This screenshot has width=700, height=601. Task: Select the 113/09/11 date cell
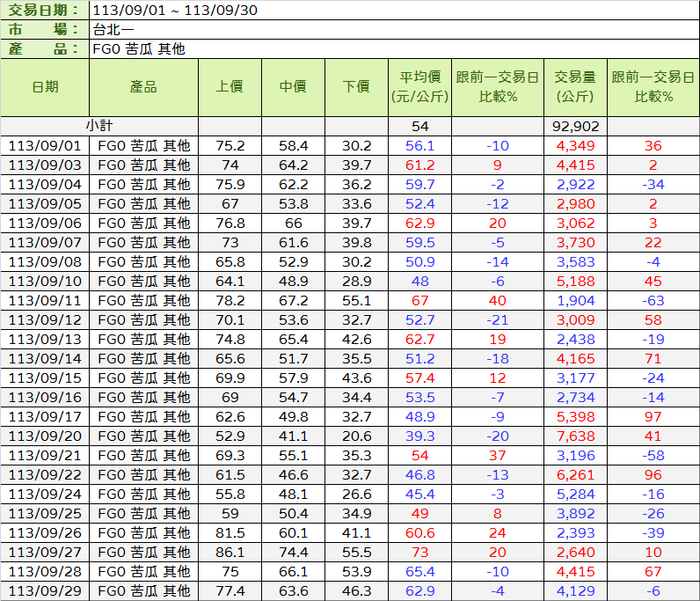pos(45,301)
